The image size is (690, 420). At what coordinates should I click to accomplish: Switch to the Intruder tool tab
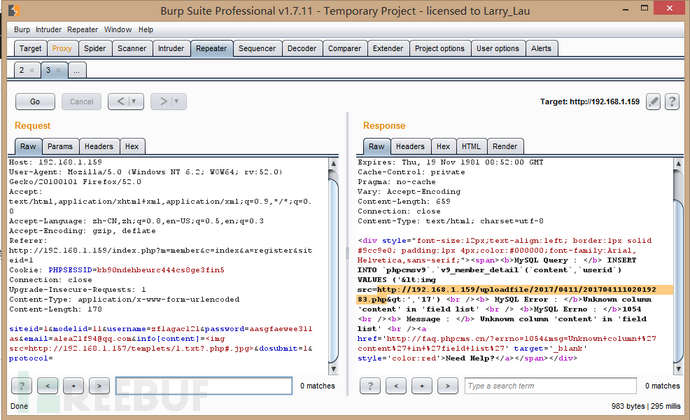click(171, 48)
